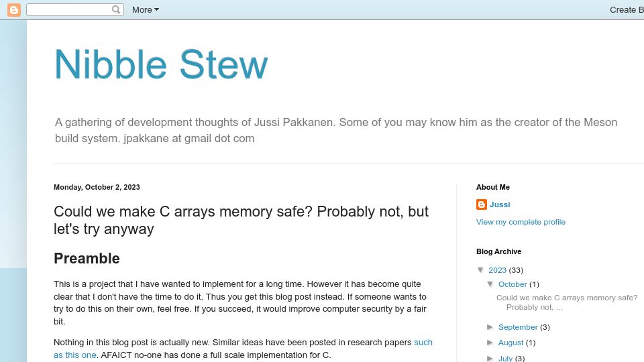Click the Preamble heading
The width and height of the screenshot is (644, 362).
coord(87,259)
